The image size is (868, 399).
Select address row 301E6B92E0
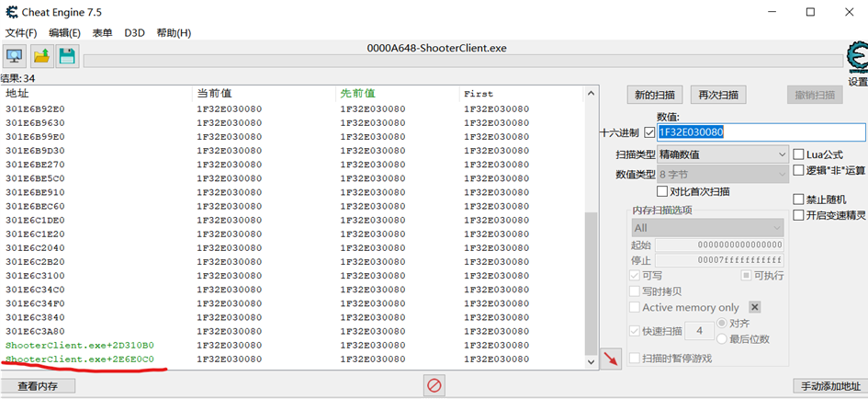point(293,108)
